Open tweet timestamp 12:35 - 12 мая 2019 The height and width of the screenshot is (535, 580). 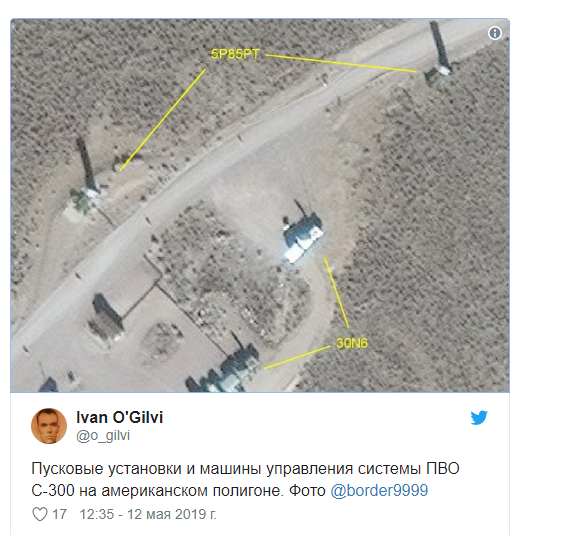[x=148, y=514]
